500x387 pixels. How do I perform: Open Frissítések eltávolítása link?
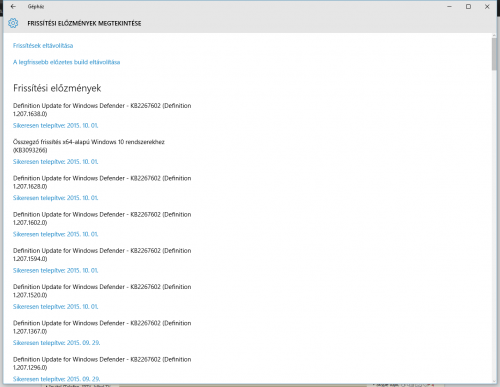pyautogui.click(x=43, y=45)
